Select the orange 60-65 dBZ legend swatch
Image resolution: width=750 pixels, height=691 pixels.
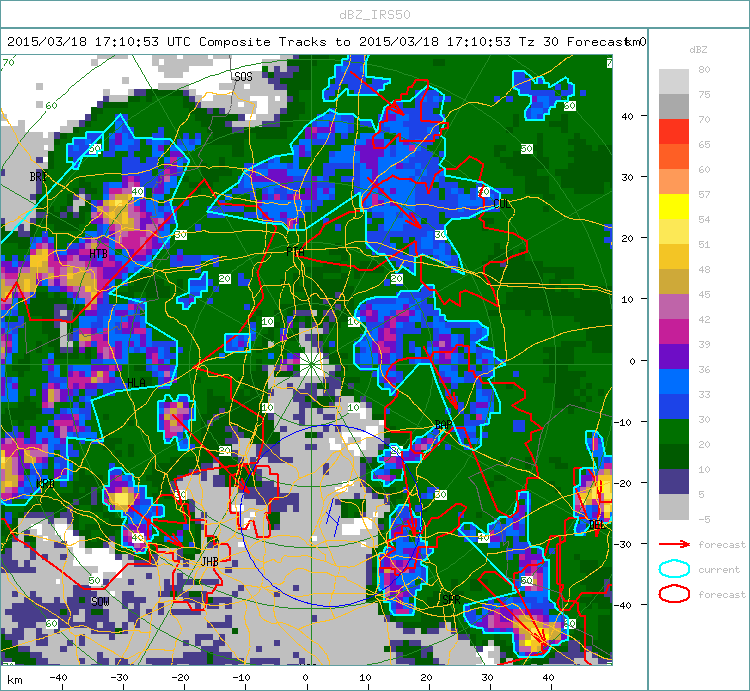click(674, 156)
